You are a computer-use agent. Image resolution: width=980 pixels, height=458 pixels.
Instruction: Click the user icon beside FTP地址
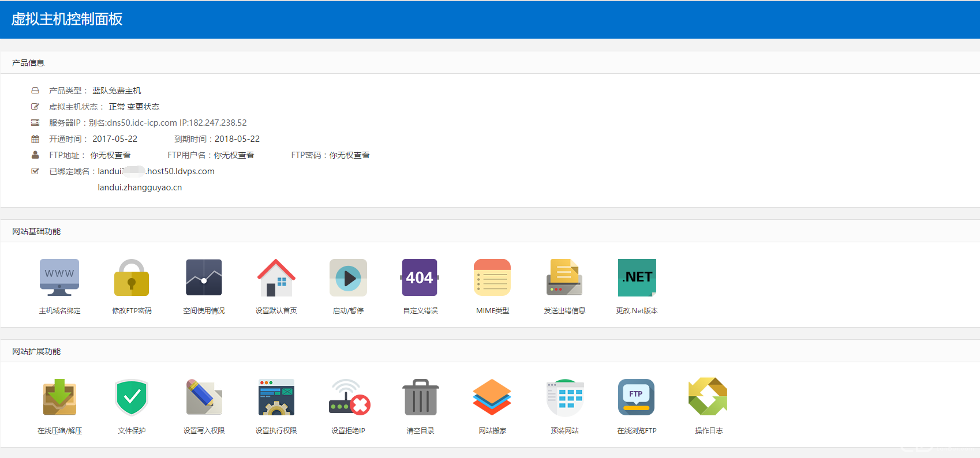(35, 155)
